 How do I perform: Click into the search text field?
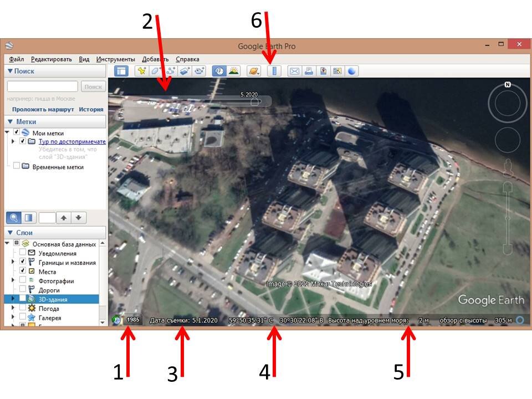pos(43,86)
